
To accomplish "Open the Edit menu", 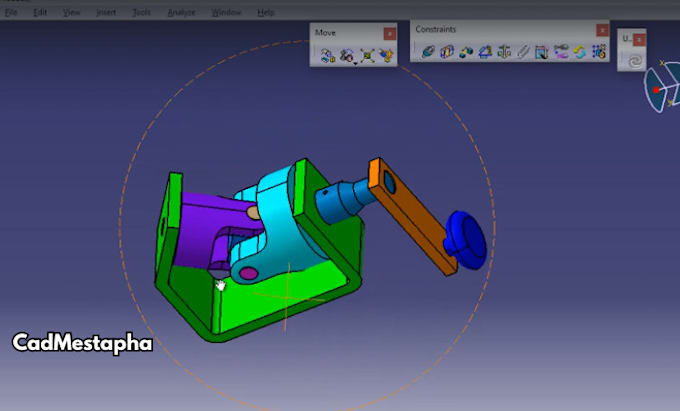I will point(40,13).
